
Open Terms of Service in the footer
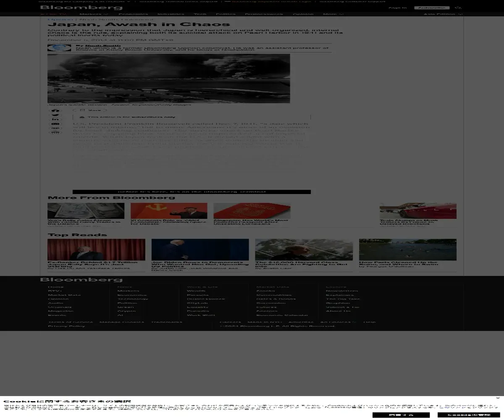[70, 322]
